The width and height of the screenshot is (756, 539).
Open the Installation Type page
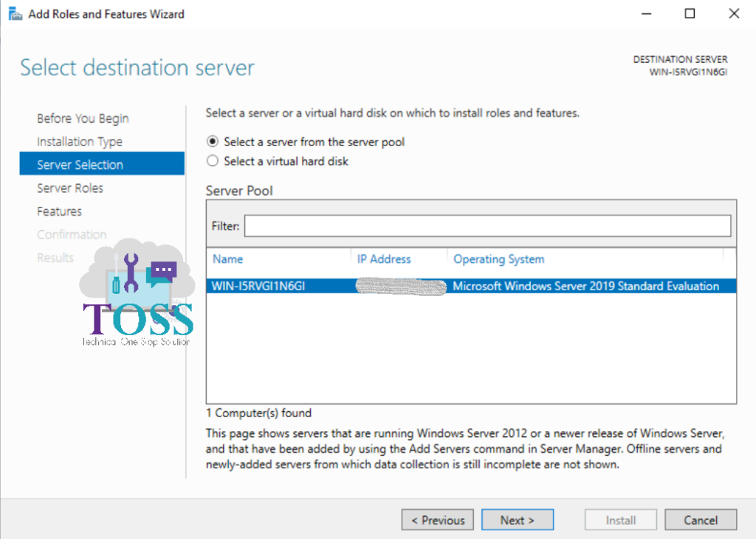(x=79, y=141)
